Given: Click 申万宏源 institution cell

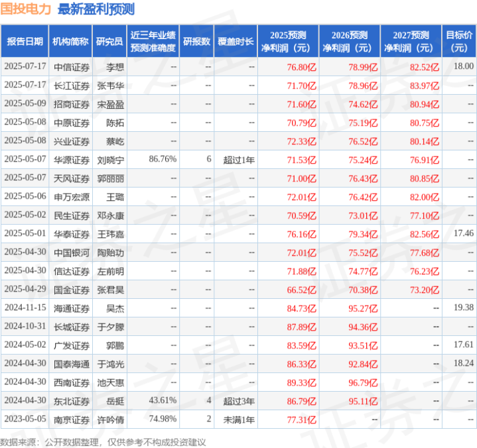Looking at the screenshot, I should click(x=72, y=197).
